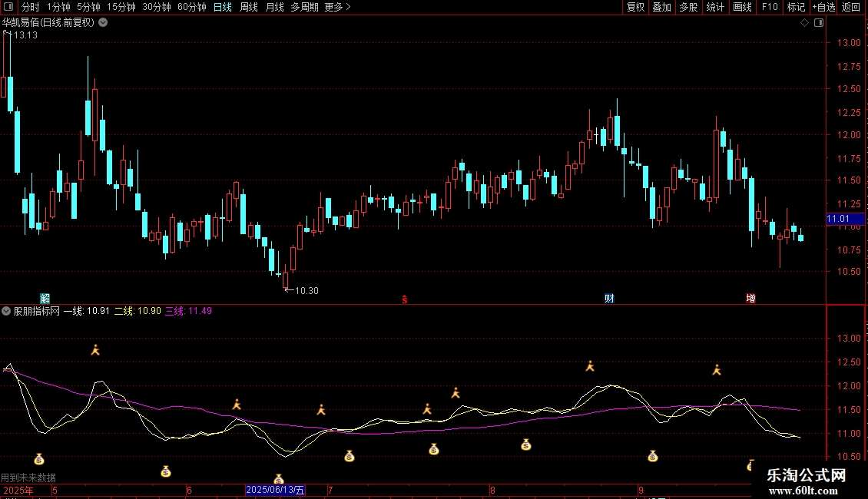Select the 60分钟 period tab
The height and width of the screenshot is (499, 868).
pyautogui.click(x=191, y=7)
